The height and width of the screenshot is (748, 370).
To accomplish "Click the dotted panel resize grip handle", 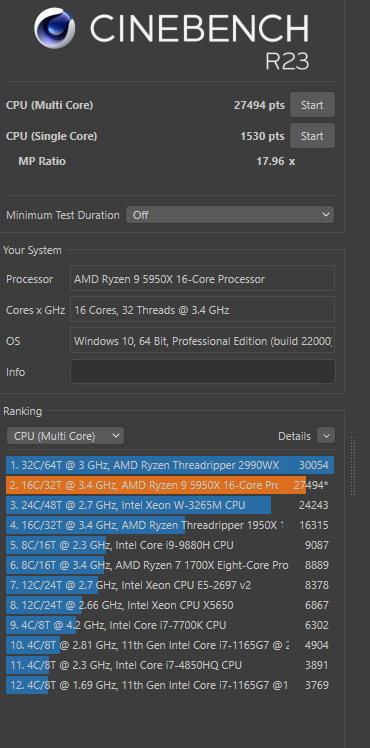I will click(x=353, y=466).
